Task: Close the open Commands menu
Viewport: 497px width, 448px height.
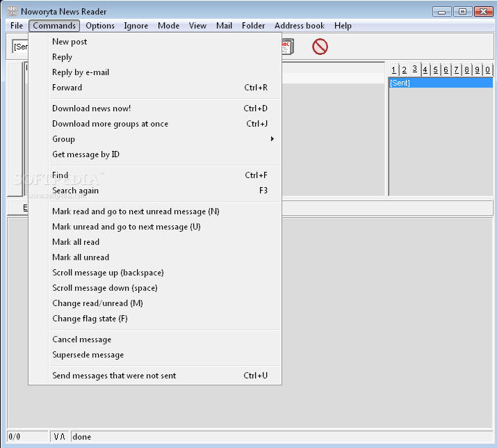Action: click(x=54, y=26)
